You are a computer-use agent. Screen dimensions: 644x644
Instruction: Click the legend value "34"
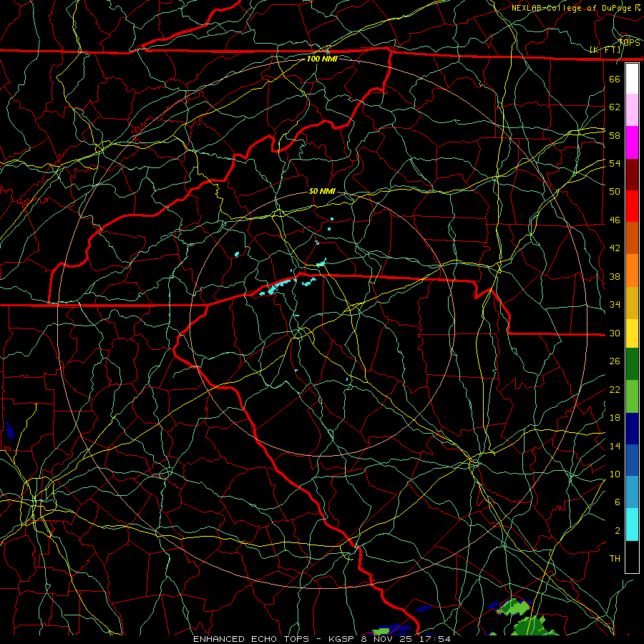point(615,304)
